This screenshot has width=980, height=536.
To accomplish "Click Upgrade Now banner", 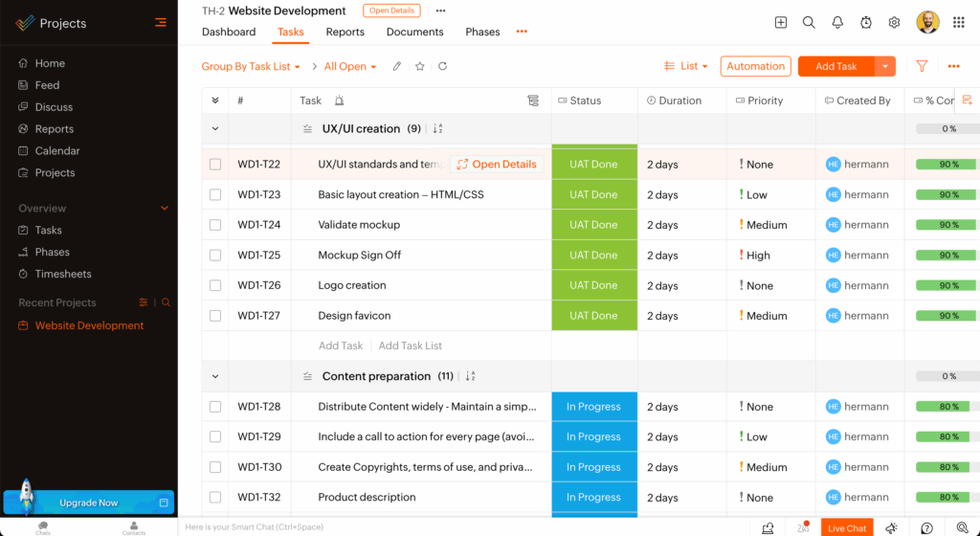I will tap(89, 502).
